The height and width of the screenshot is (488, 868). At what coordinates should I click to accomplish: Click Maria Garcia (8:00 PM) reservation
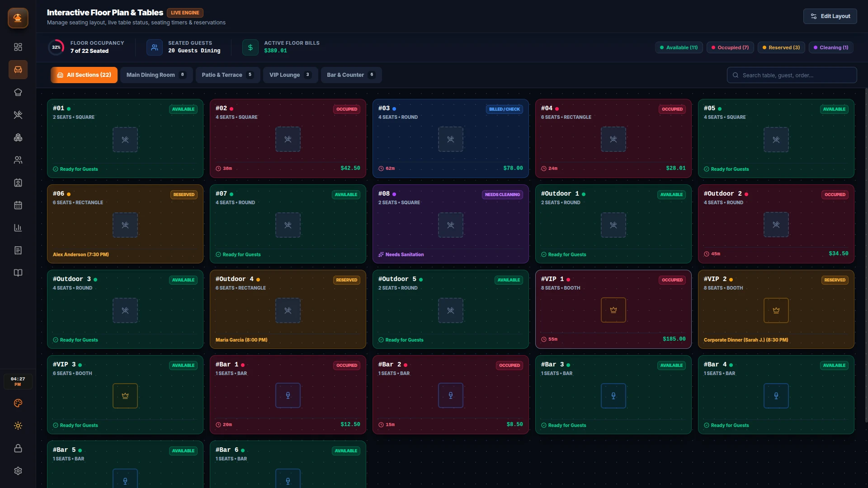tap(241, 340)
